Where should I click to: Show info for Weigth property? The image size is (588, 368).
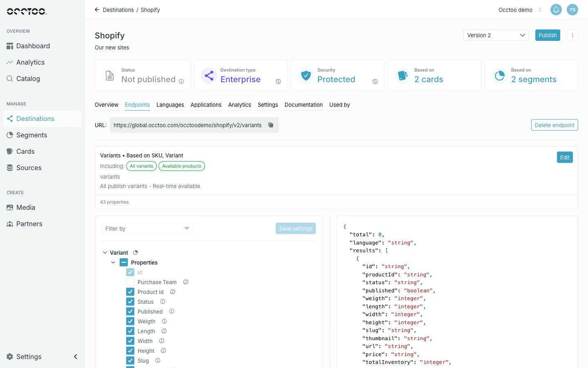click(x=164, y=321)
